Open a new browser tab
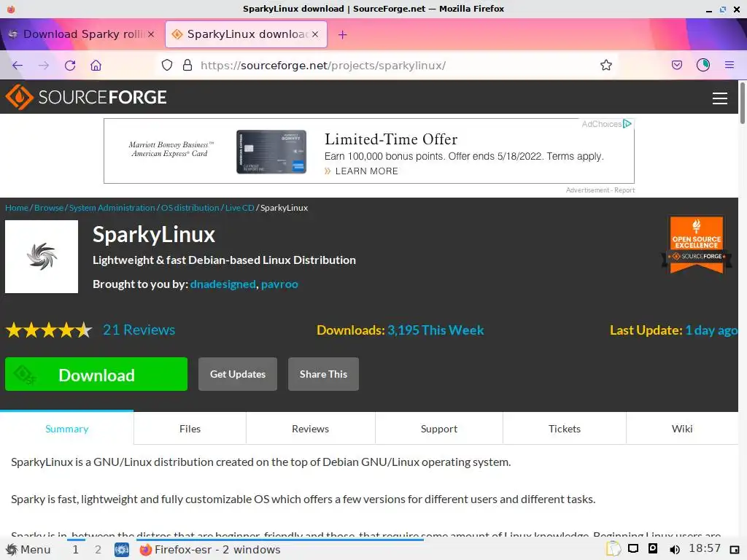Viewport: 747px width, 560px height. click(x=343, y=34)
